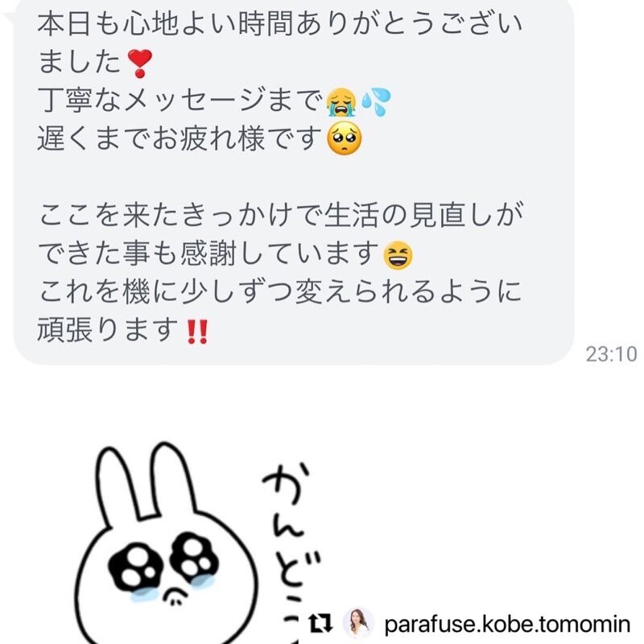644x644 pixels.
Task: Click the pleading face emoji
Action: tap(345, 138)
